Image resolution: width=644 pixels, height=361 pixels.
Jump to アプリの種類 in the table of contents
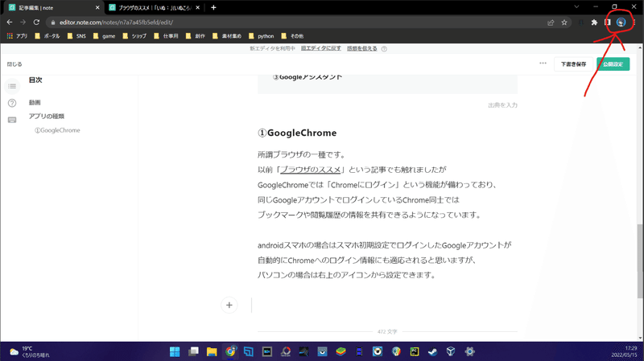pyautogui.click(x=47, y=116)
